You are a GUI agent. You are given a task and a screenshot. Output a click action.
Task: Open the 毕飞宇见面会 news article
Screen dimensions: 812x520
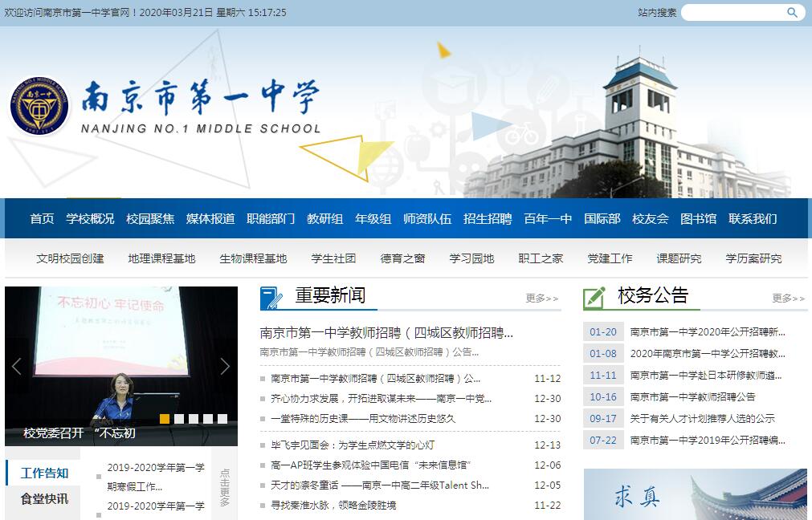coord(353,445)
